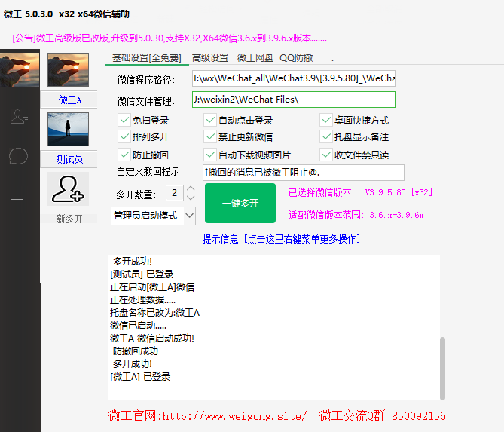Click the 自定义撤回提示 text field
Viewport: 504px width, 432px height.
tap(304, 173)
